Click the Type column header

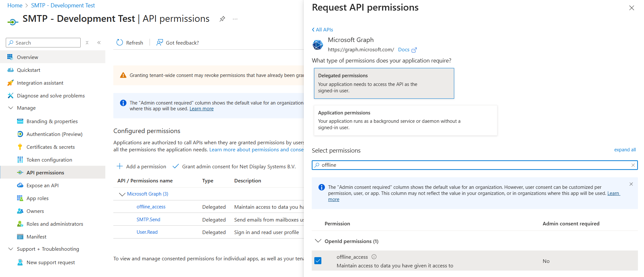coord(208,181)
